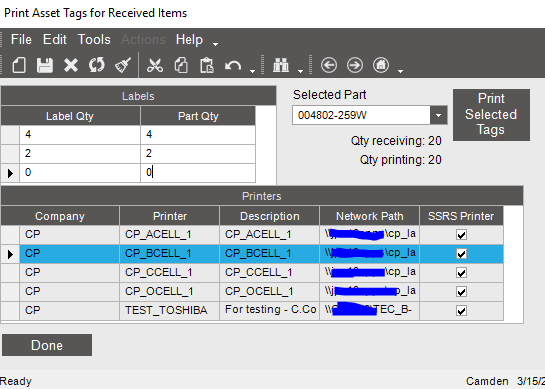
Task: Cut with the scissors icon
Action: [x=155, y=65]
